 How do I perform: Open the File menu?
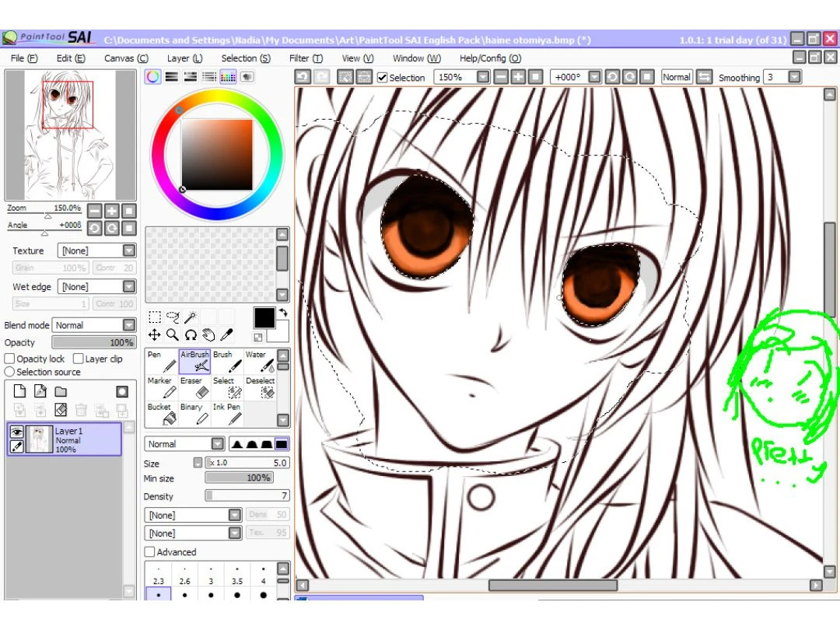(24, 58)
